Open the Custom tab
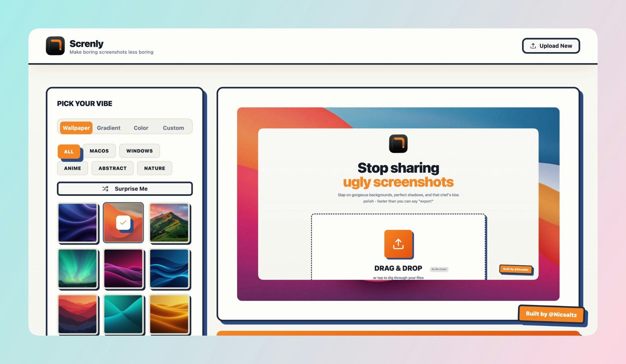 (x=173, y=128)
